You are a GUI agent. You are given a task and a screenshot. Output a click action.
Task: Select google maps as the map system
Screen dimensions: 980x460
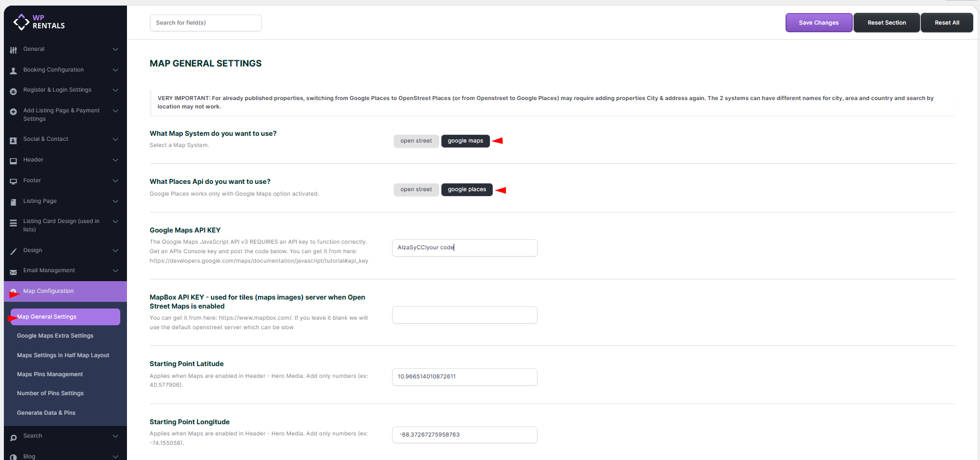(x=465, y=141)
